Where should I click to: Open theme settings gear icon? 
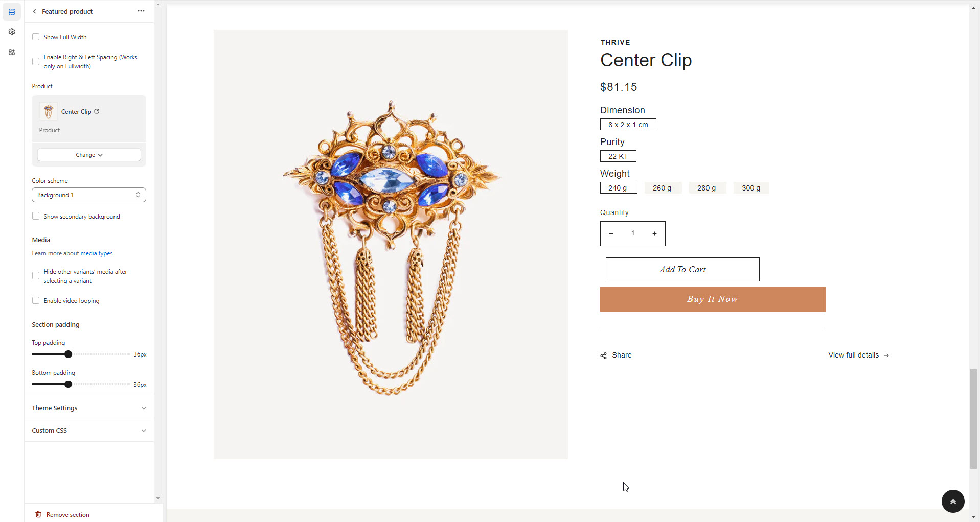point(12,32)
